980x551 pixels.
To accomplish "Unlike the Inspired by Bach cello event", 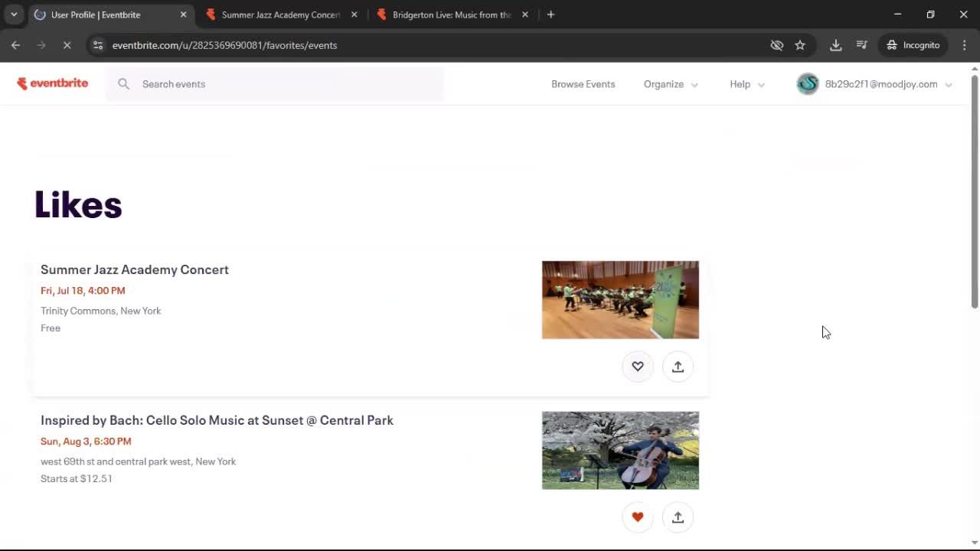I will click(x=638, y=517).
